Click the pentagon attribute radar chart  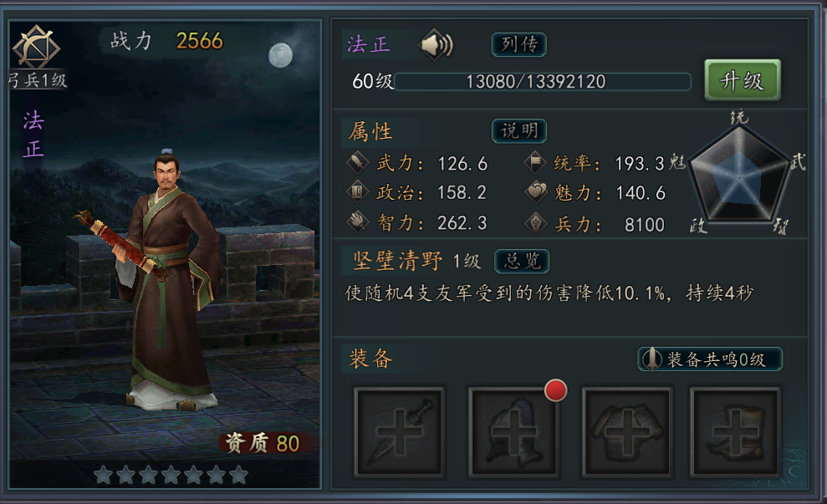coord(740,174)
